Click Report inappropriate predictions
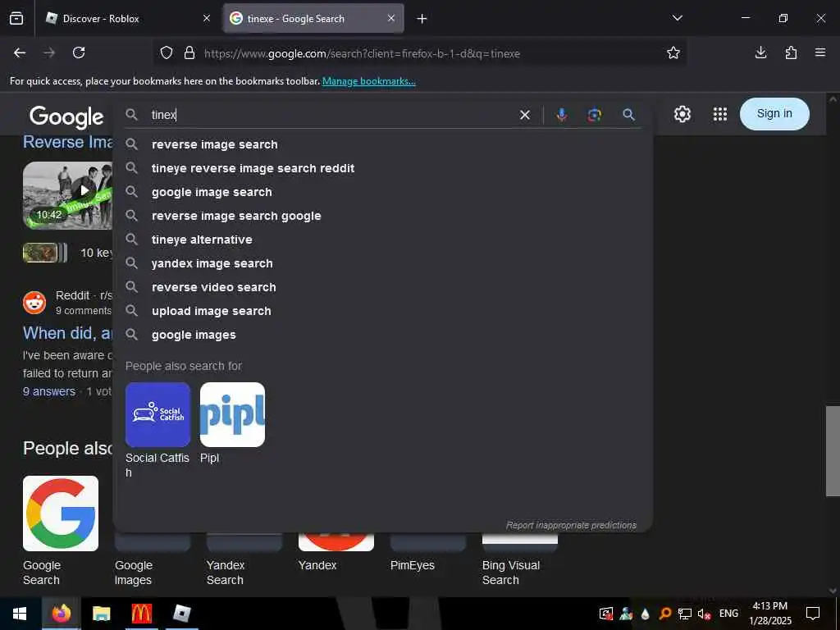 pos(571,525)
